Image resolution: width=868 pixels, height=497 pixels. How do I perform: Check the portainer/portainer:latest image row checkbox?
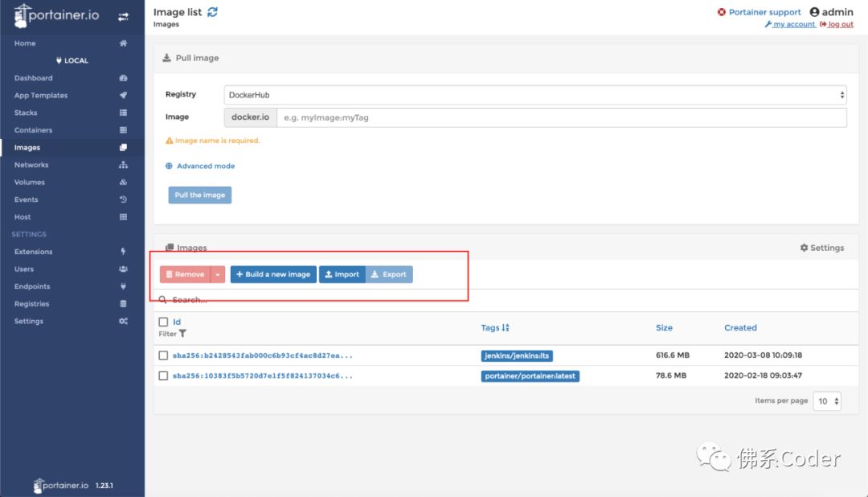click(x=163, y=376)
